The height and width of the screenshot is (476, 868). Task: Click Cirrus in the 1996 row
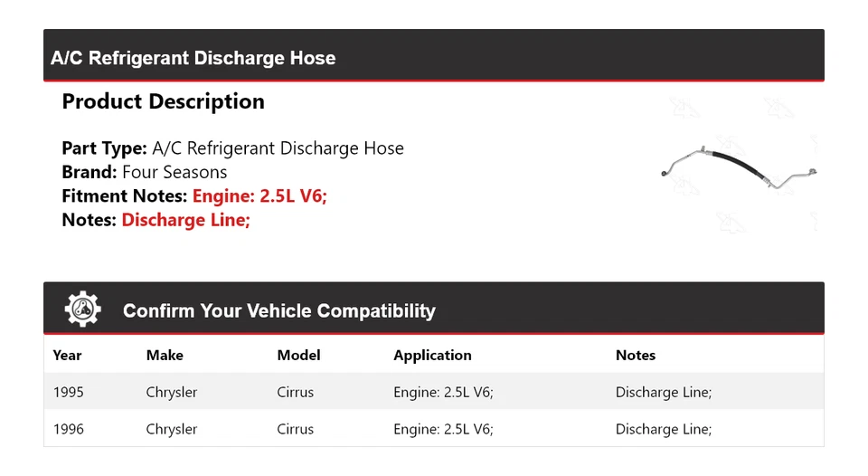(295, 429)
